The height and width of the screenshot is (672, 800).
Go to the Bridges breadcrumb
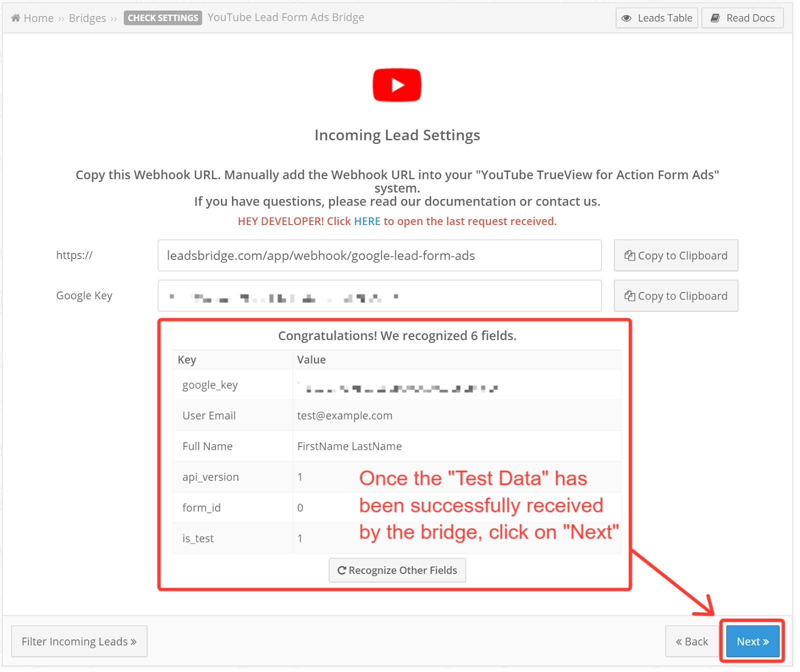[x=87, y=18]
